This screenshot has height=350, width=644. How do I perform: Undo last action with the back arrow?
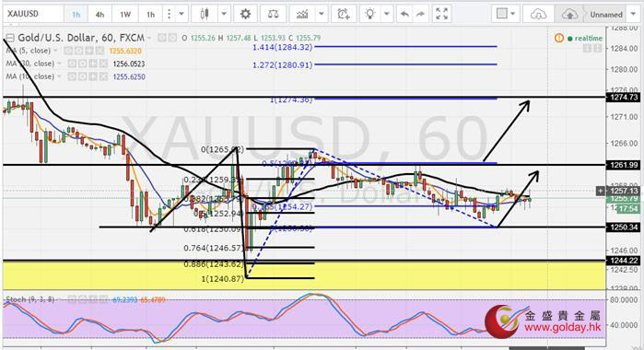(404, 15)
